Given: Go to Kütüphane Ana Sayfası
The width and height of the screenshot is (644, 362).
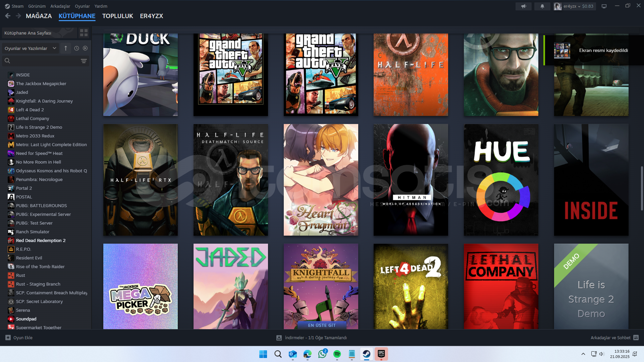Looking at the screenshot, I should [39, 33].
